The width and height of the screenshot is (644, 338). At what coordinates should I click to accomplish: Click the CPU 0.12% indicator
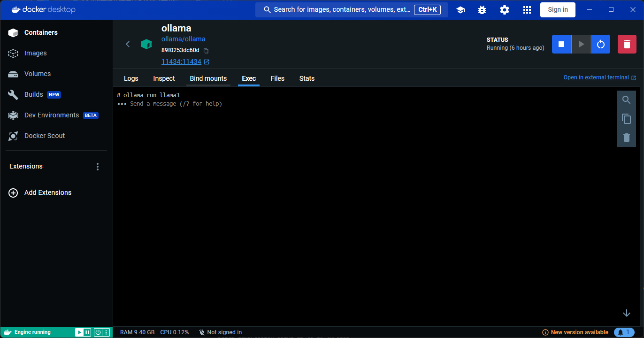point(175,332)
